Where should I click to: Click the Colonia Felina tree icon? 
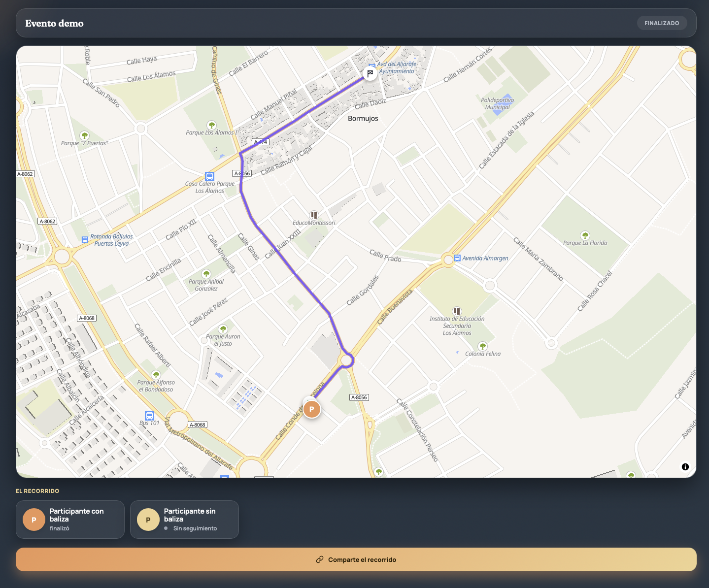(x=483, y=346)
